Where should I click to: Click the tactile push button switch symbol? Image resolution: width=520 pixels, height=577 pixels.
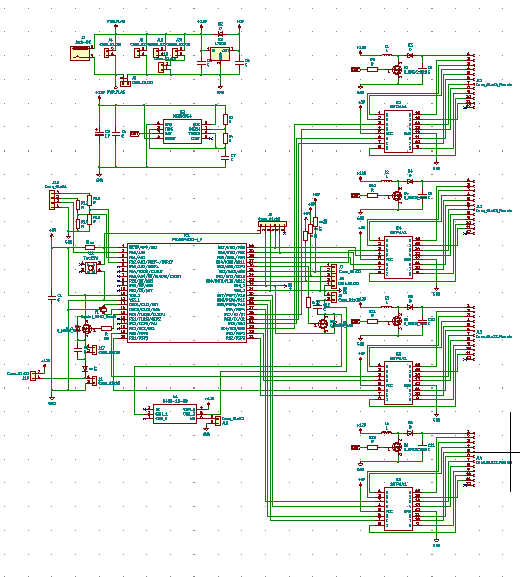tap(91, 268)
